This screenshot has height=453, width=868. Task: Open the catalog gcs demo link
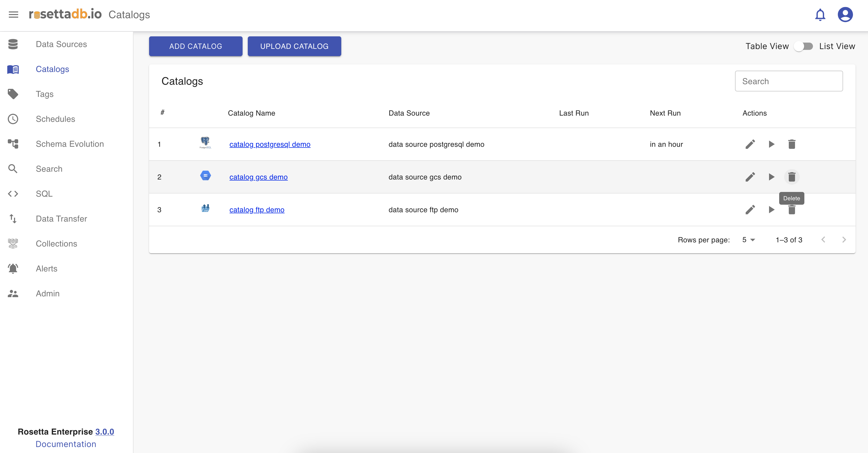pyautogui.click(x=258, y=177)
